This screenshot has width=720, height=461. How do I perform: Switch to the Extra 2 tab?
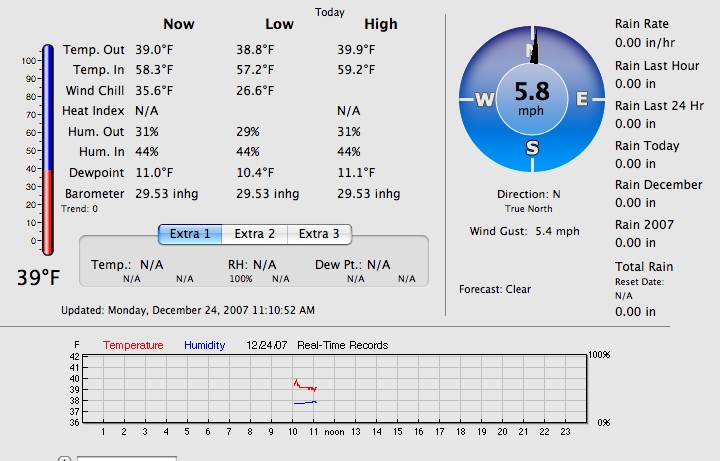point(254,234)
